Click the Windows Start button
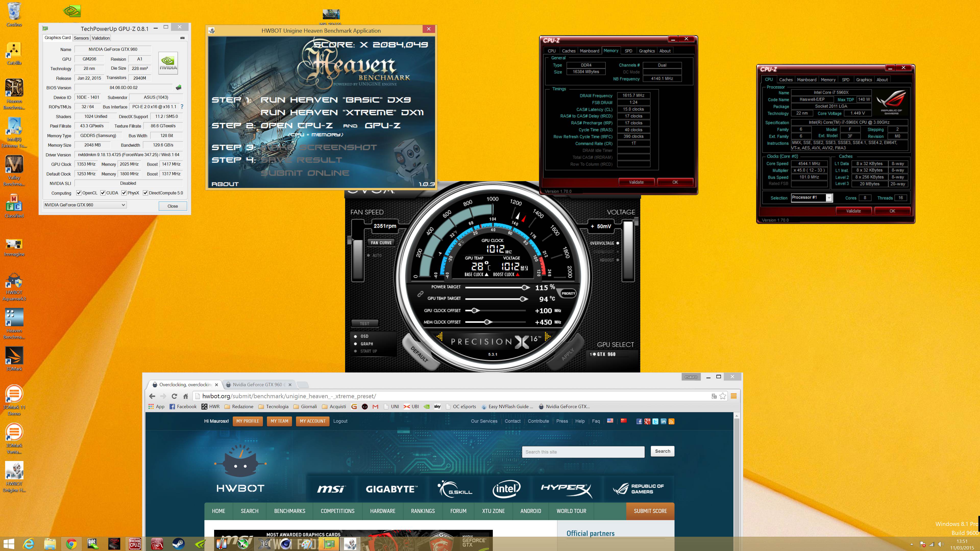This screenshot has height=551, width=980. tap(8, 544)
